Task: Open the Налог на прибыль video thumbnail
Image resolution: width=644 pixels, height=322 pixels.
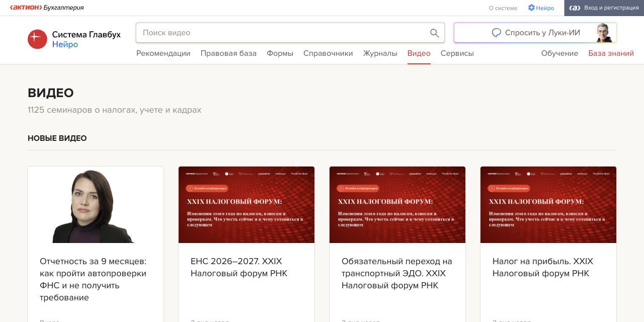Action: click(x=548, y=205)
